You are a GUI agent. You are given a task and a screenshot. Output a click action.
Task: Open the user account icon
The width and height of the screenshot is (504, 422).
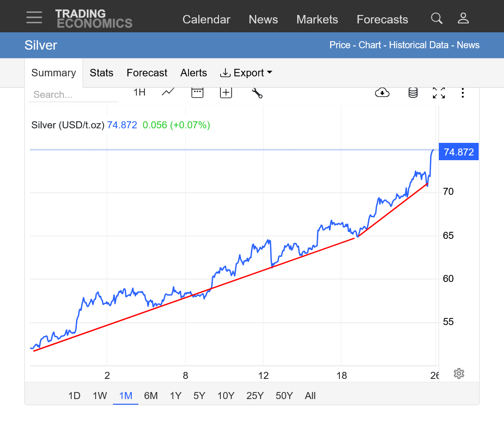pyautogui.click(x=463, y=18)
